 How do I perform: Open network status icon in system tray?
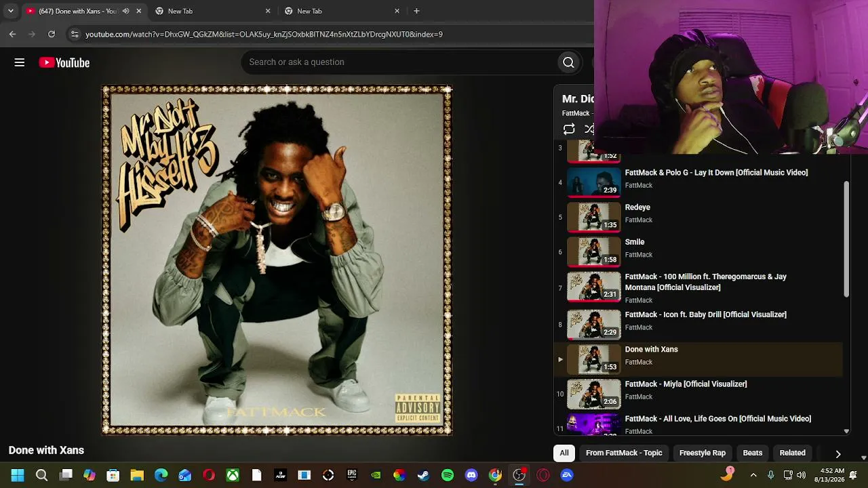pos(788,475)
